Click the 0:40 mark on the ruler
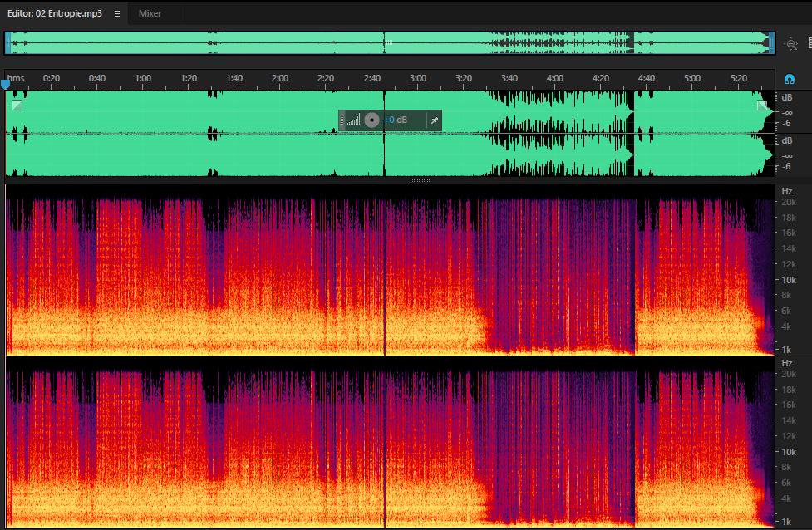Screen dimensions: 812x530 (x=97, y=78)
